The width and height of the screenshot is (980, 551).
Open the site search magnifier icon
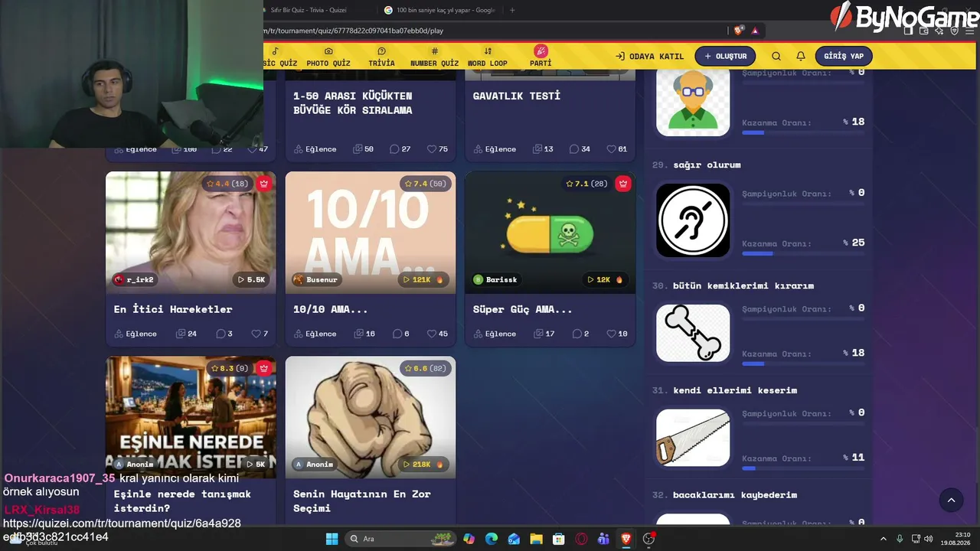click(776, 56)
